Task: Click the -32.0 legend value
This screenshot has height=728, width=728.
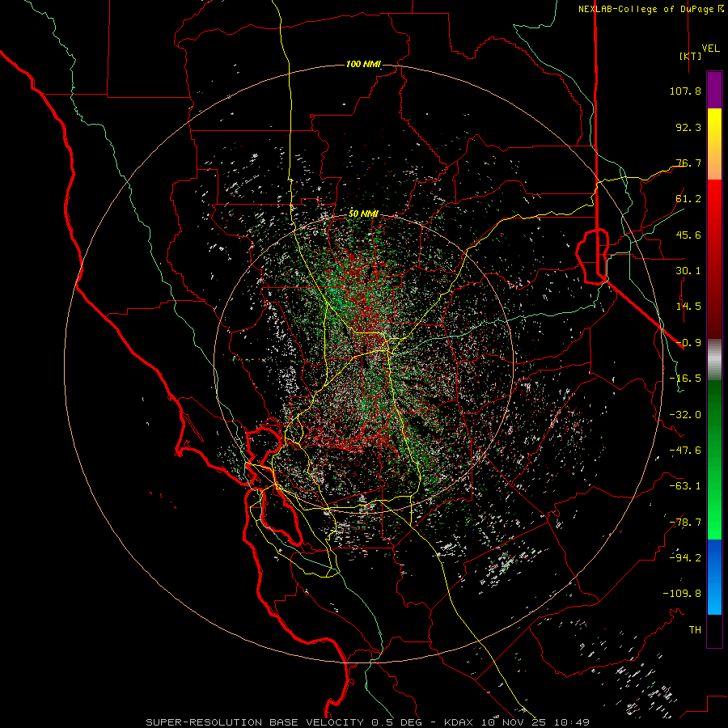Action: pyautogui.click(x=685, y=415)
